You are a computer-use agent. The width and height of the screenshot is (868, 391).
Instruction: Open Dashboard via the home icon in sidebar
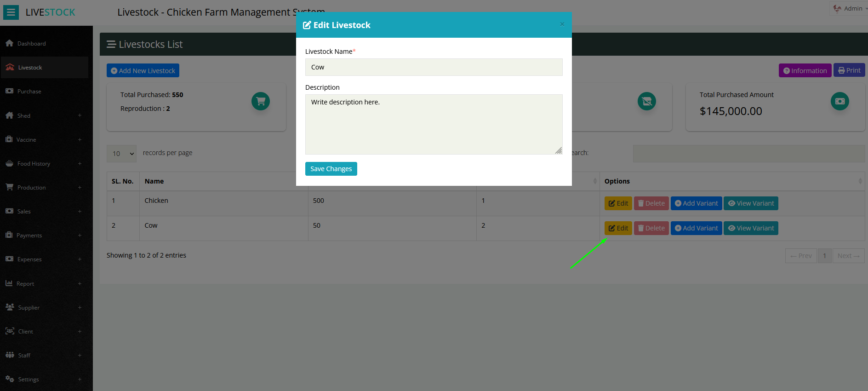tap(10, 43)
